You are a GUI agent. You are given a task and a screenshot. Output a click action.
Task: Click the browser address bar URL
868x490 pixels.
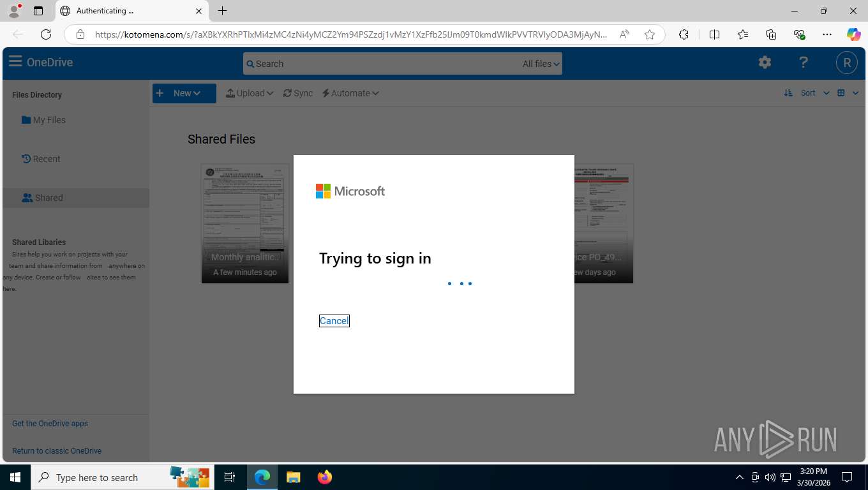pyautogui.click(x=351, y=34)
